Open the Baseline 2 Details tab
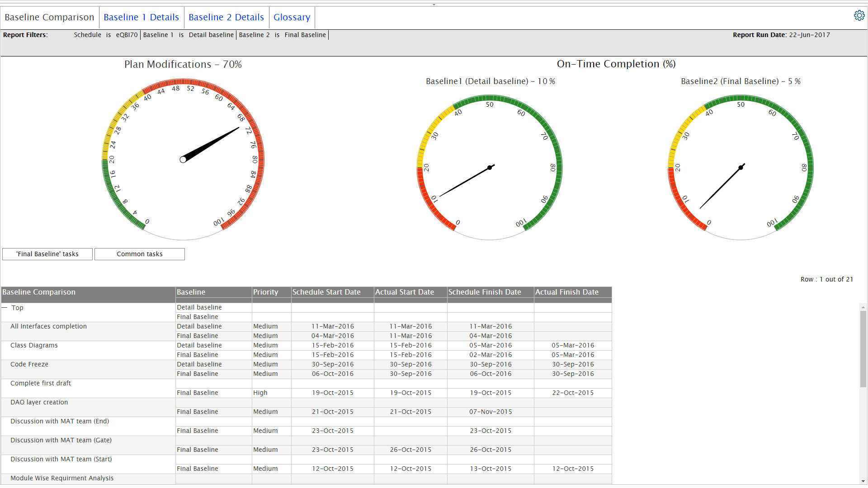Screen dimensions: 868x488 point(226,17)
